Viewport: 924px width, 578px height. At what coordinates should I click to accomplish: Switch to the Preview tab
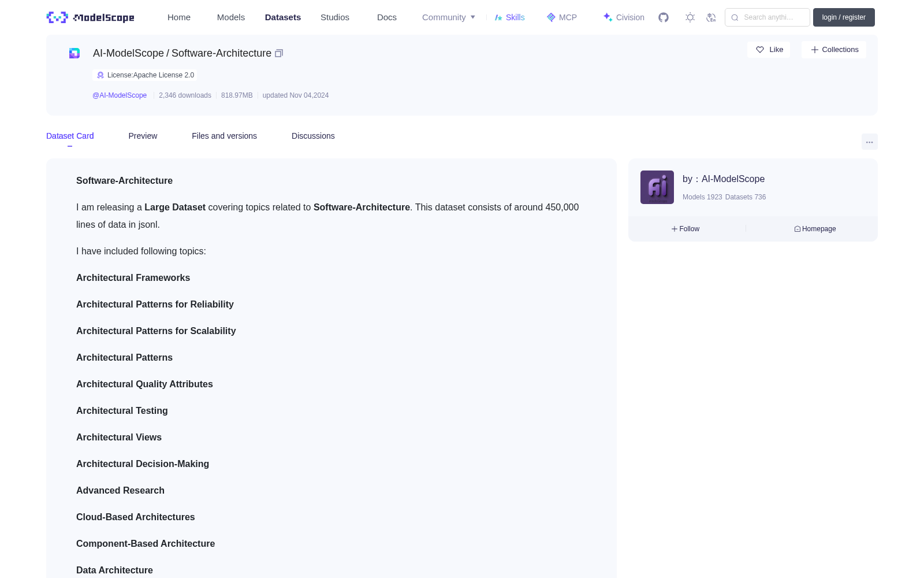(143, 136)
